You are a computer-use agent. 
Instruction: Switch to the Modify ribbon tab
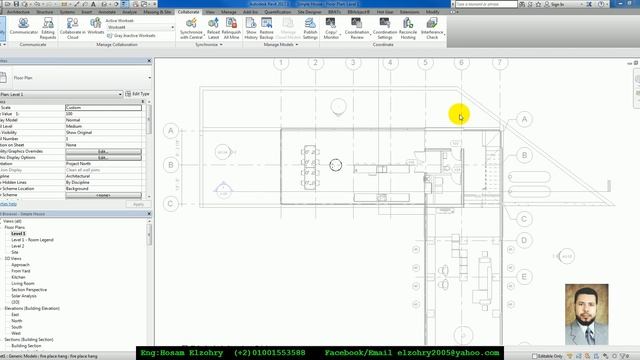pos(433,12)
